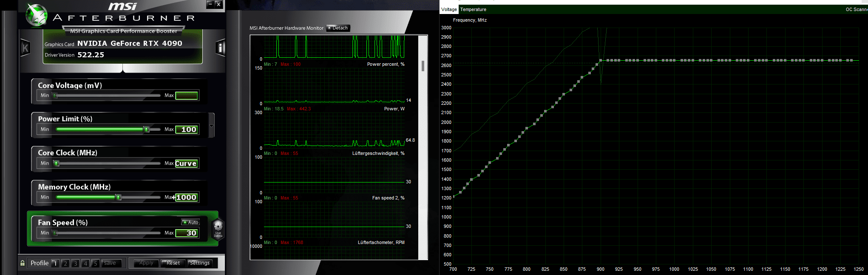Click the Power percent graph label
This screenshot has width=868, height=275.
(386, 64)
